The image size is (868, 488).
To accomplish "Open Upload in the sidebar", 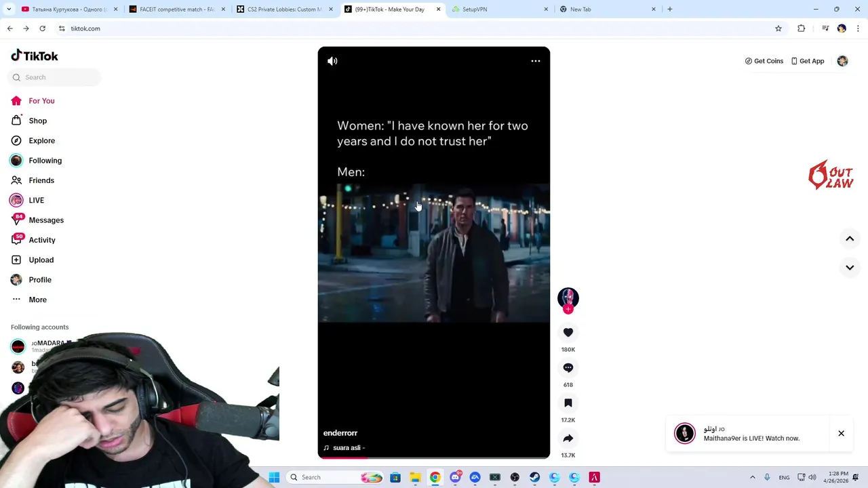I will point(41,260).
